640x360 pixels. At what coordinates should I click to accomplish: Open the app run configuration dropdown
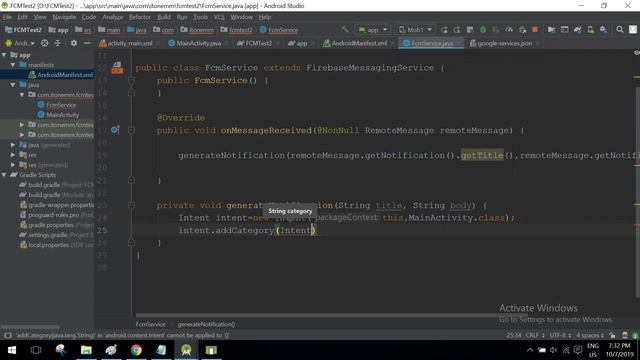373,29
